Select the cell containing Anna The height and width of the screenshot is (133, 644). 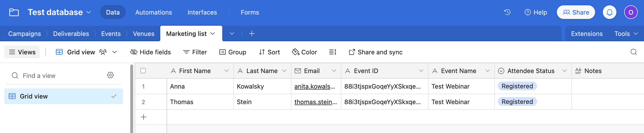coord(200,86)
